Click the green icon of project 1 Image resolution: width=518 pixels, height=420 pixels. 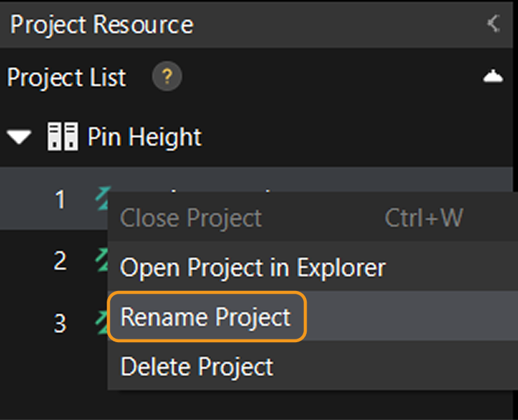101,199
